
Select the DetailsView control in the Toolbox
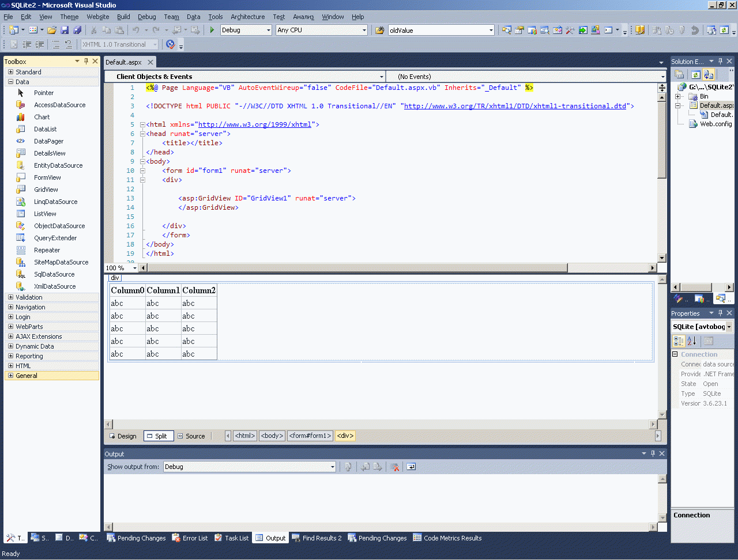coord(50,153)
